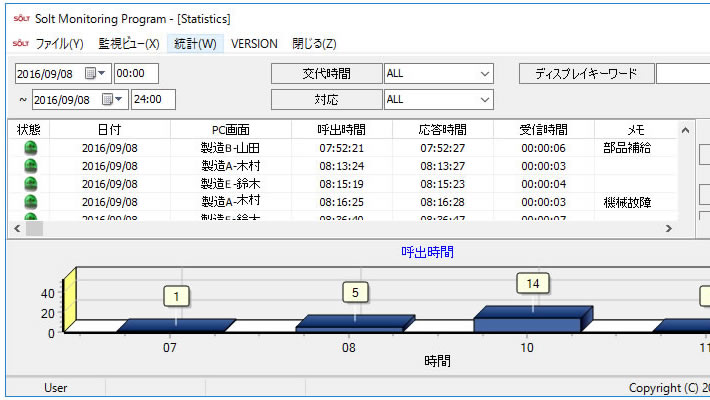Open the 監視ビュー(X) menu
Screen dimensions: 710x400
[128, 44]
